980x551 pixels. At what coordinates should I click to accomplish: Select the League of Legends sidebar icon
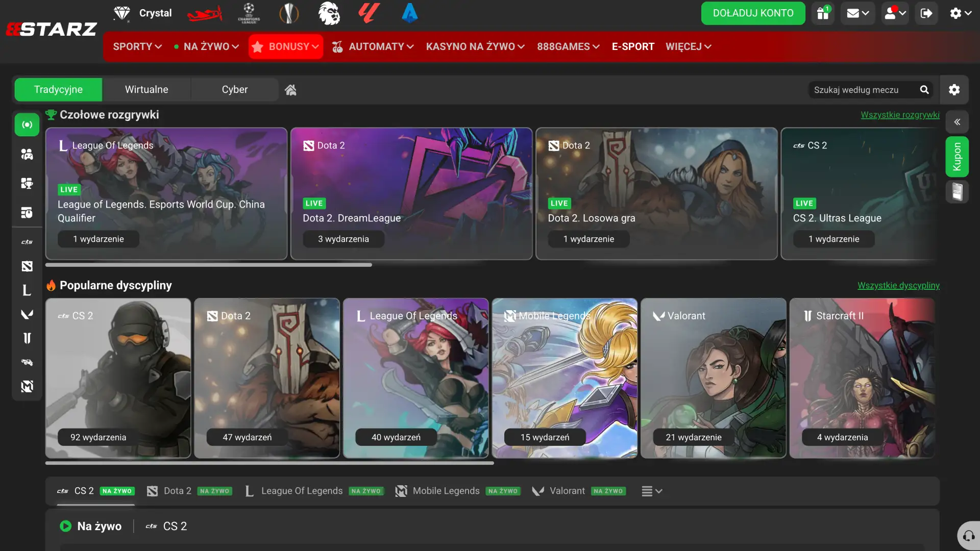pos(27,290)
